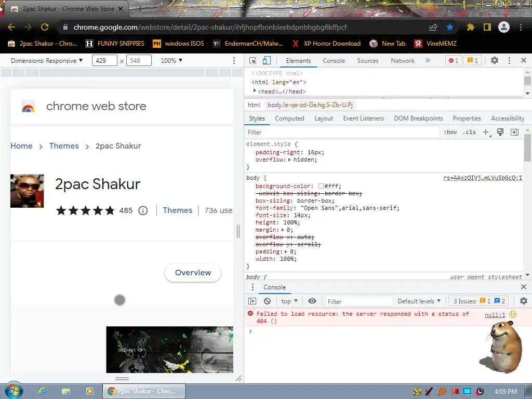This screenshot has width=532, height=399.
Task: Open Chrome's three-dot main menu
Action: pos(521,27)
